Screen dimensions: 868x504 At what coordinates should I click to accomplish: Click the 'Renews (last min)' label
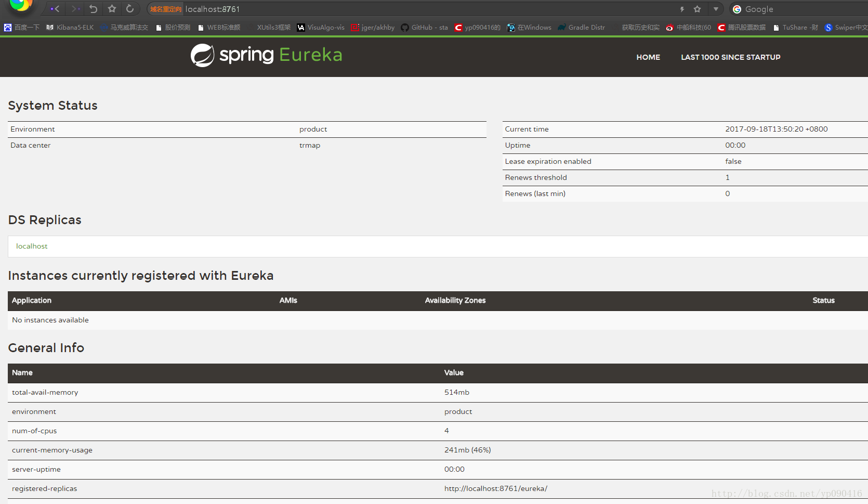pyautogui.click(x=535, y=194)
